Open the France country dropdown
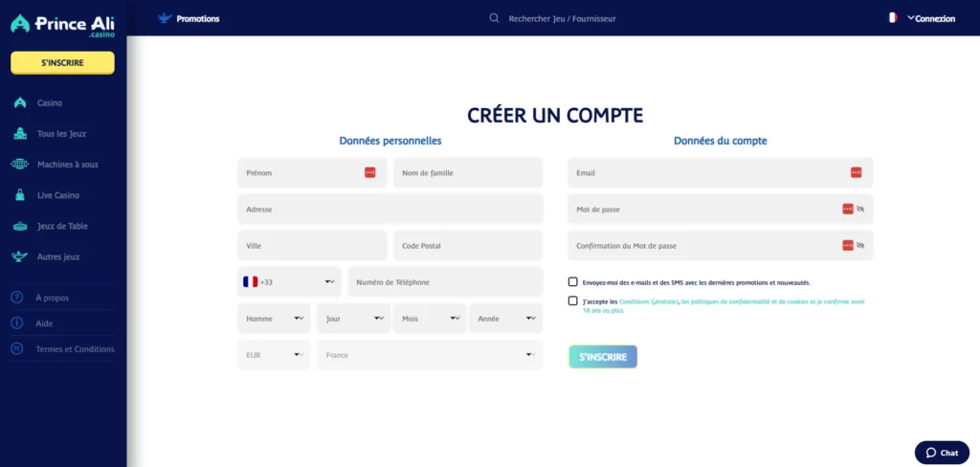This screenshot has width=980, height=467. (429, 355)
